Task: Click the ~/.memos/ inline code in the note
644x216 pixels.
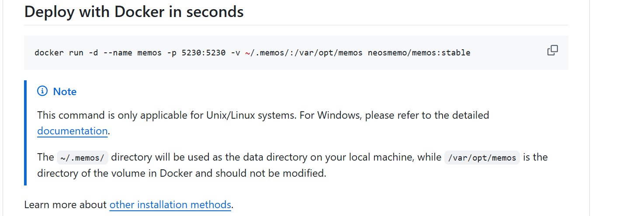Action: click(x=83, y=158)
